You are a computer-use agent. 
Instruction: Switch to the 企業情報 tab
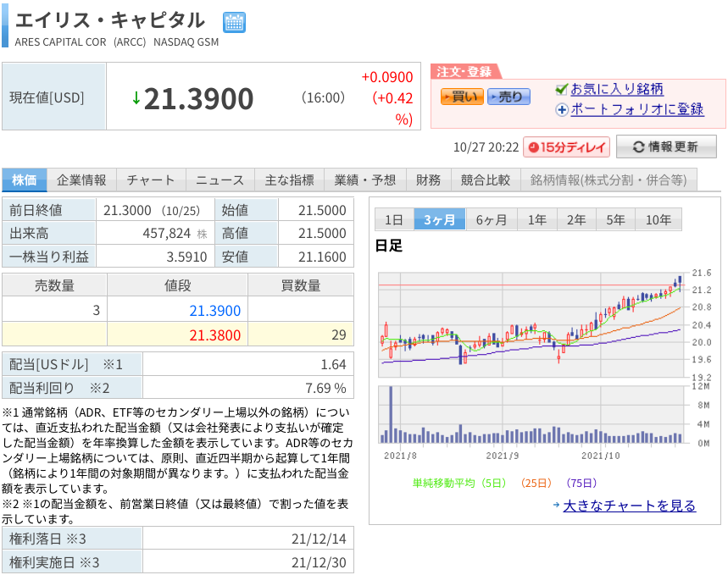81,180
